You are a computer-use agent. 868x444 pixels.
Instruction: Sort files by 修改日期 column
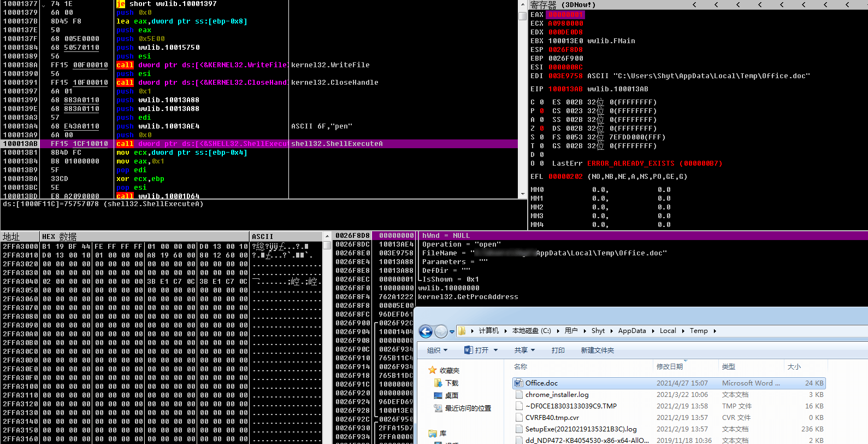pyautogui.click(x=686, y=366)
